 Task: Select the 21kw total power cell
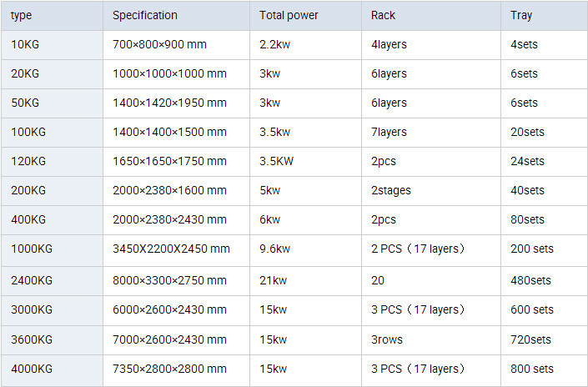[x=272, y=279]
